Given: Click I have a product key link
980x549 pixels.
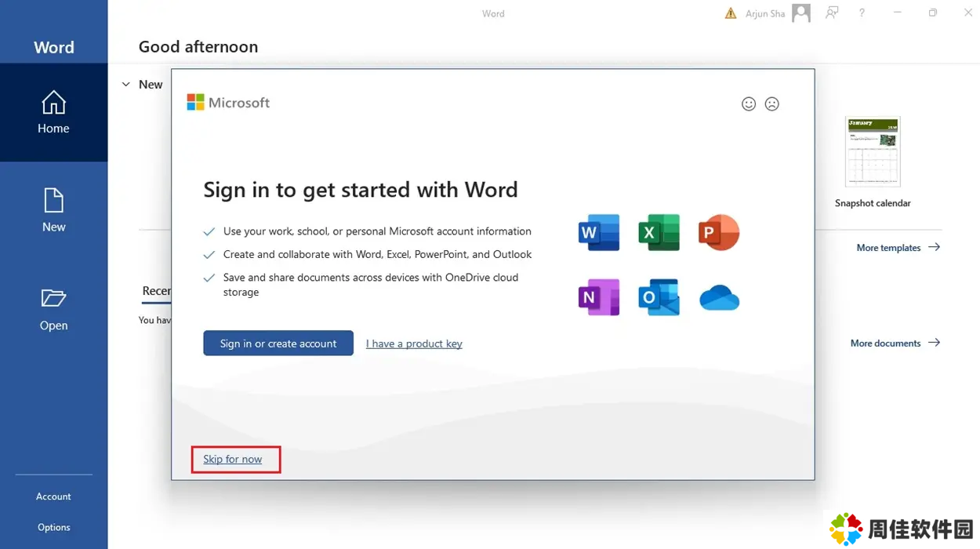Looking at the screenshot, I should (414, 344).
